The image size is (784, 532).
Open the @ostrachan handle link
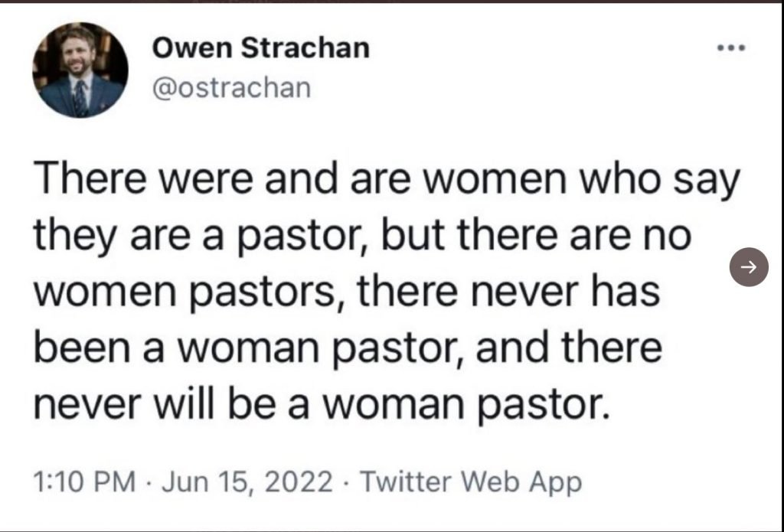point(231,88)
